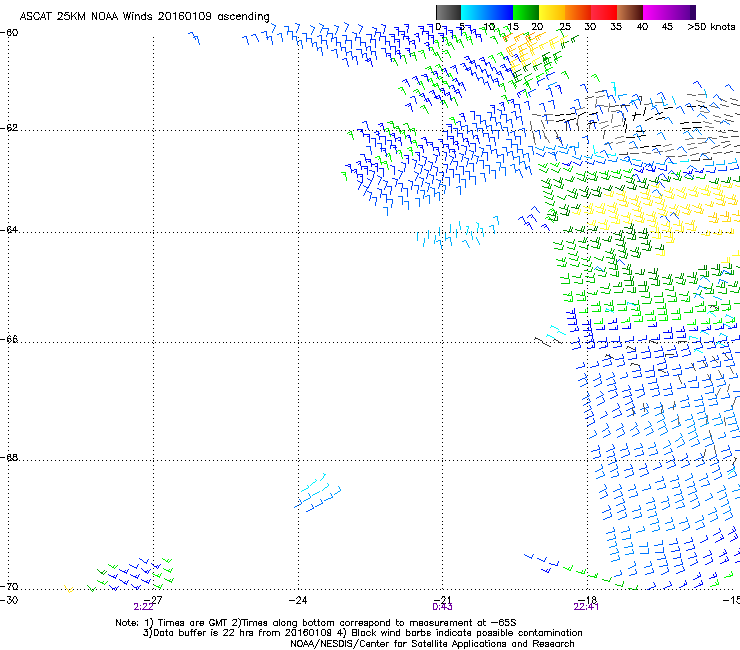
Task: Click the longitude label '-18'
Action: click(x=587, y=600)
